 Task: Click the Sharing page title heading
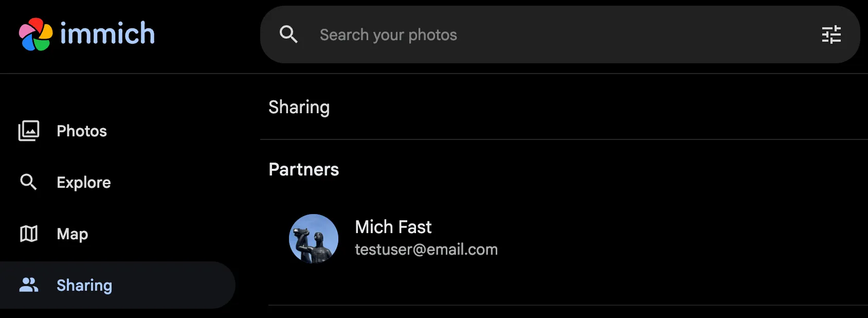[x=299, y=107]
